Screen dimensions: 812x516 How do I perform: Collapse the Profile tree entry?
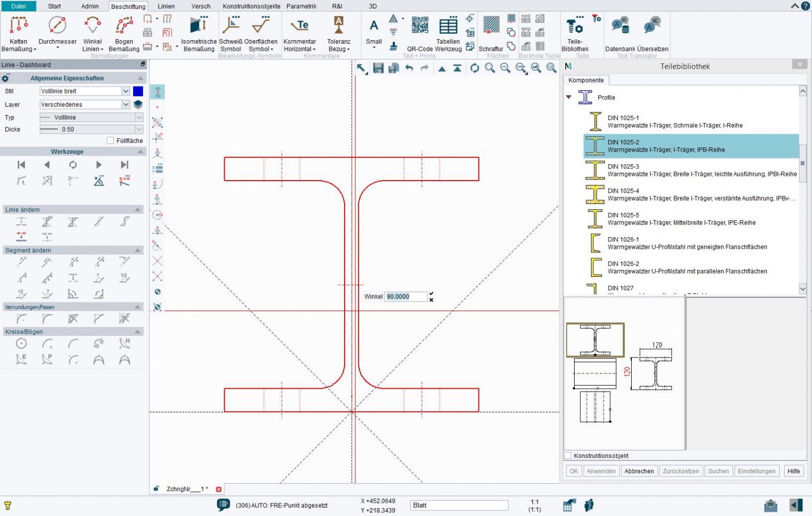click(x=569, y=97)
